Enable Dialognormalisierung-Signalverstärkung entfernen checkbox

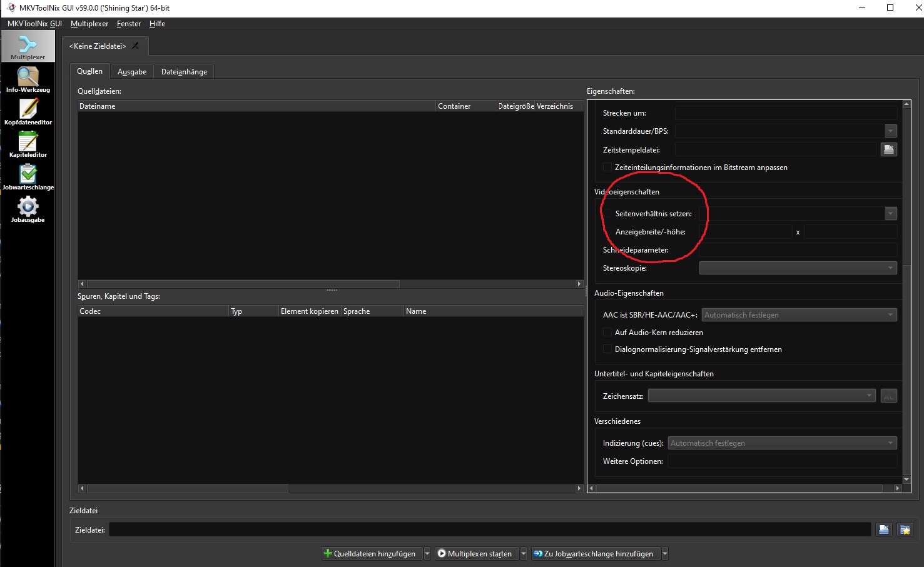pos(607,349)
